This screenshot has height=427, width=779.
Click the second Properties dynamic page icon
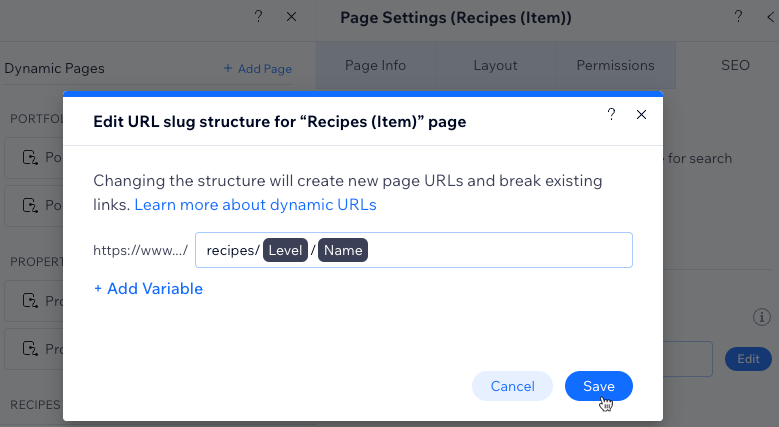pos(30,348)
